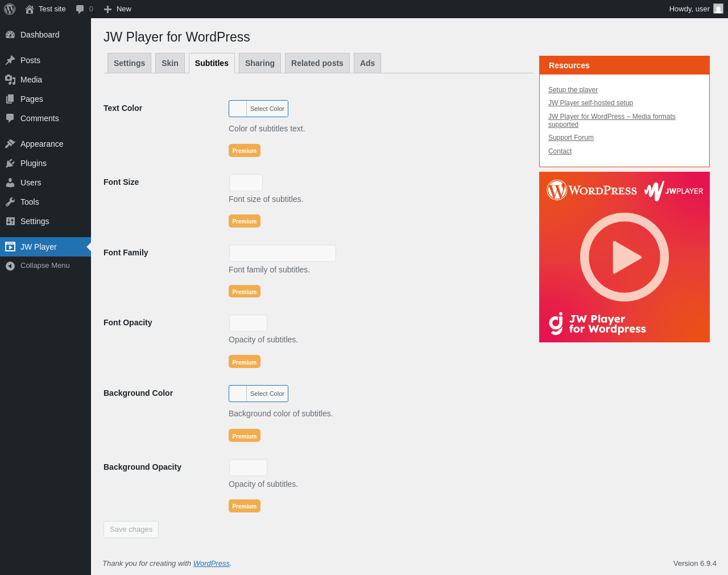Click the Contact link
This screenshot has width=728, height=575.
560,151
